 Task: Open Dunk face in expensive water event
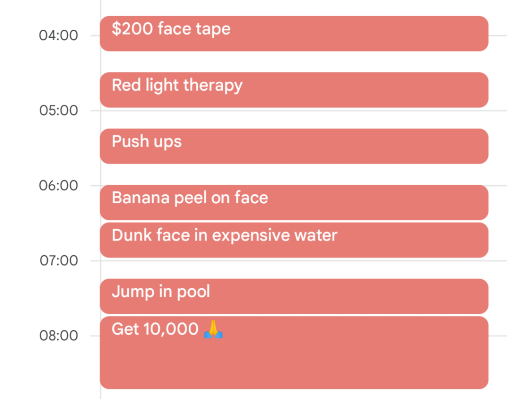(294, 240)
